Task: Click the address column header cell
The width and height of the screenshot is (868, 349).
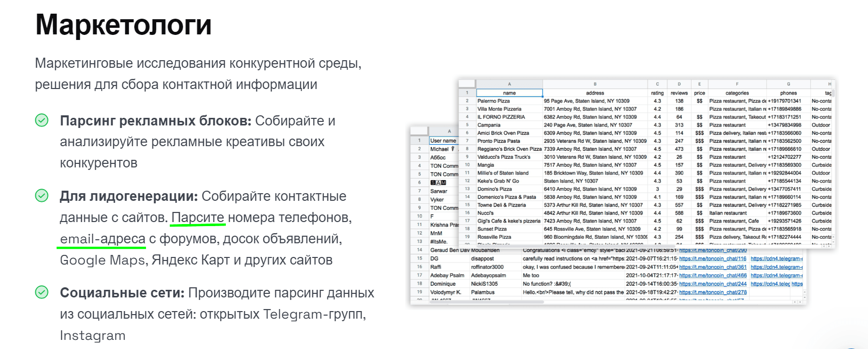Action: (595, 93)
